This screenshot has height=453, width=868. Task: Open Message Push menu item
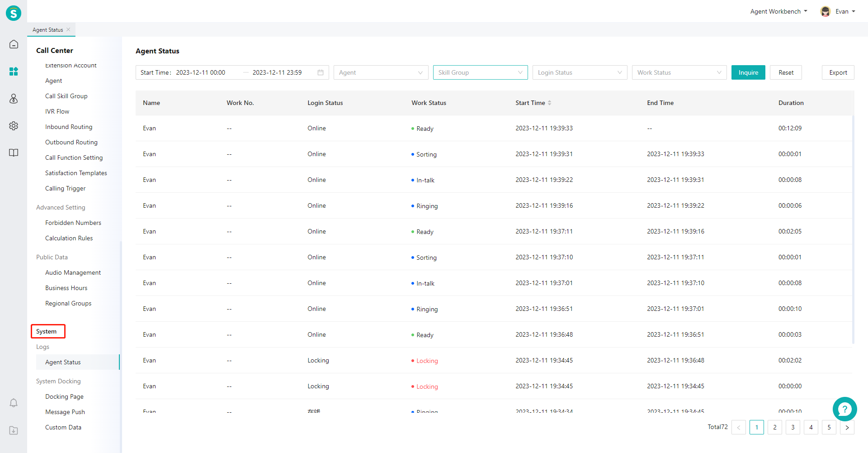coord(65,412)
